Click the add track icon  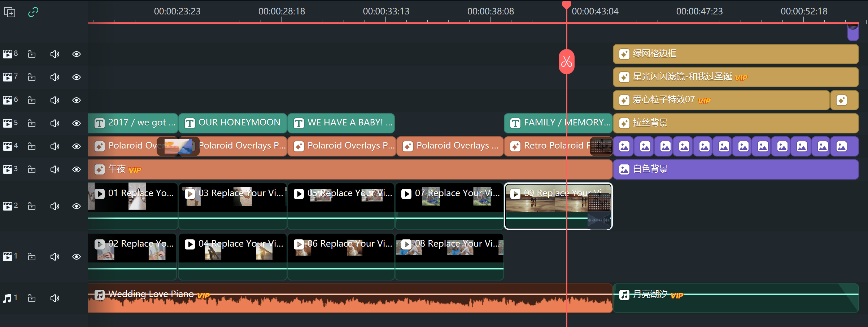(x=10, y=12)
